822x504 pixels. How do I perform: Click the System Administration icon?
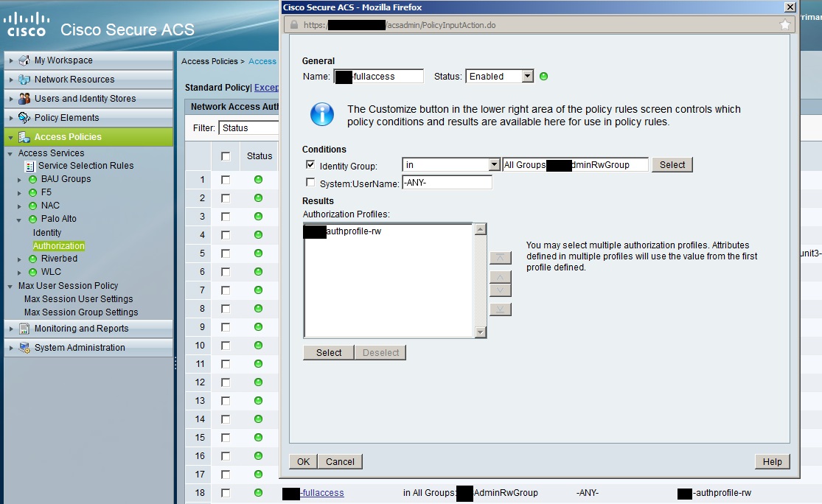[x=24, y=348]
